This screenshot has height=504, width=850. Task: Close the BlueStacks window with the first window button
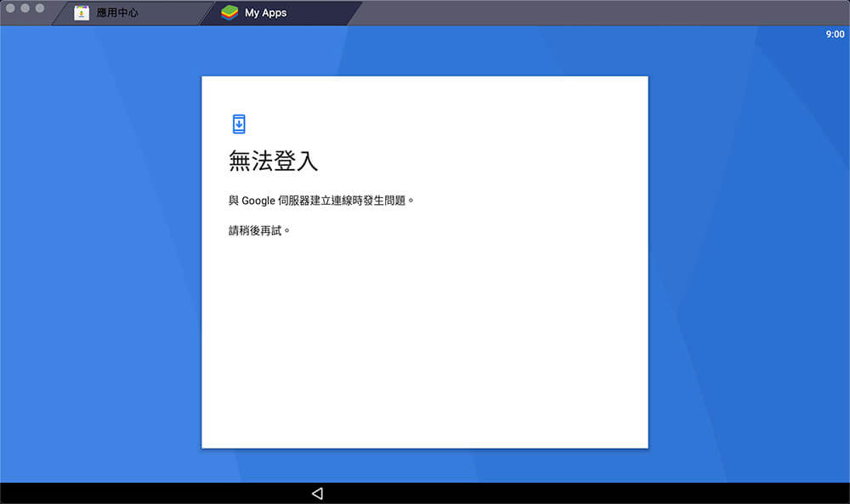[x=10, y=8]
